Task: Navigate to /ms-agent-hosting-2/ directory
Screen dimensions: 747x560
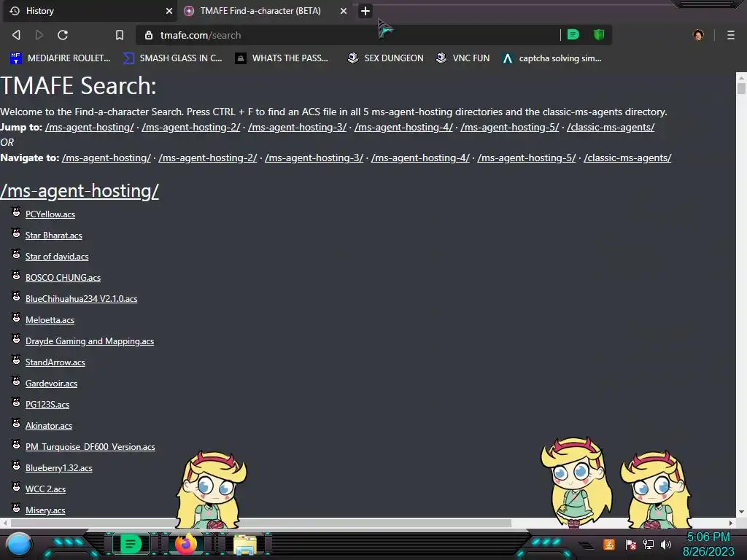Action: point(208,157)
